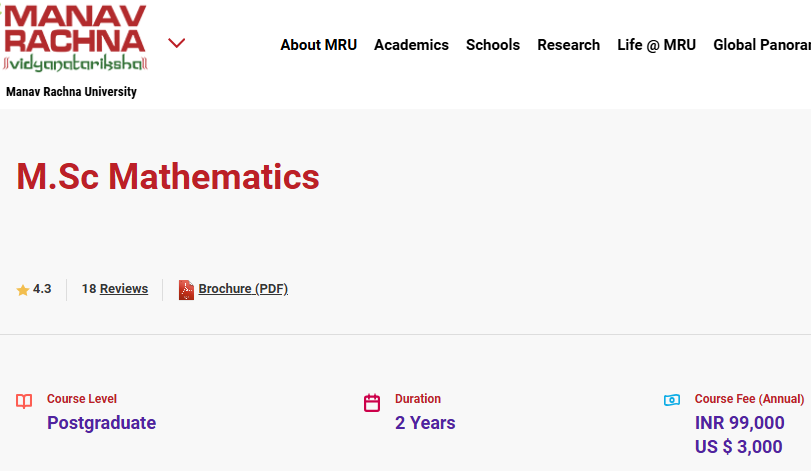Select Schools in the navigation bar
The image size is (811, 471).
tap(493, 45)
